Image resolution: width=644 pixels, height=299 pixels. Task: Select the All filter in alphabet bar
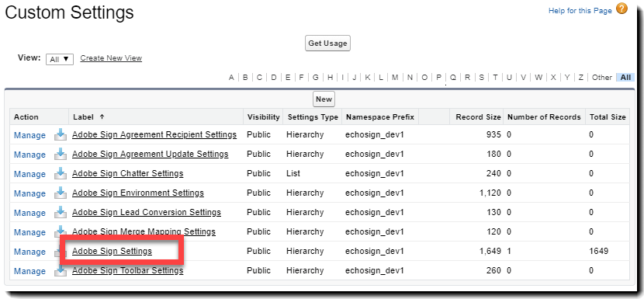click(625, 78)
